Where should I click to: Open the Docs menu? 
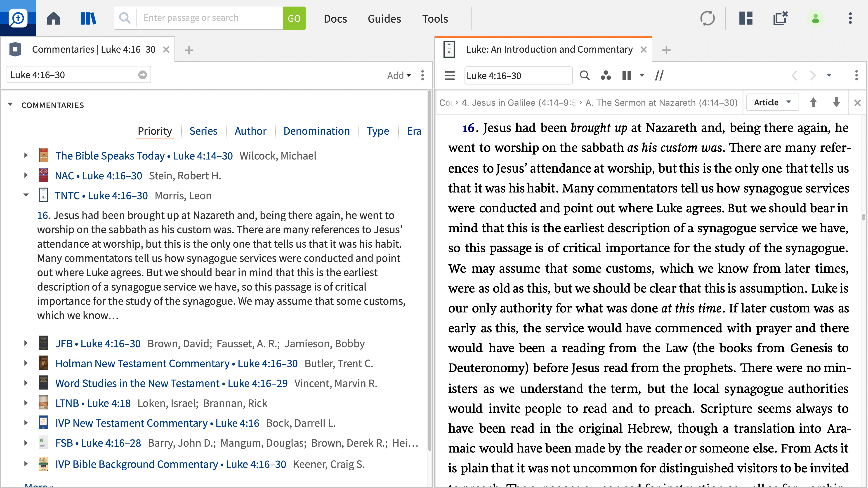[x=335, y=19]
